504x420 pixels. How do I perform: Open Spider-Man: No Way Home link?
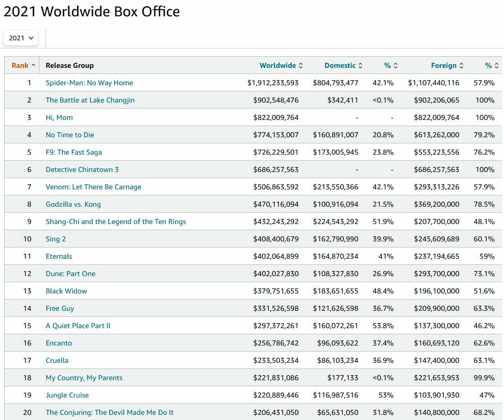[89, 83]
